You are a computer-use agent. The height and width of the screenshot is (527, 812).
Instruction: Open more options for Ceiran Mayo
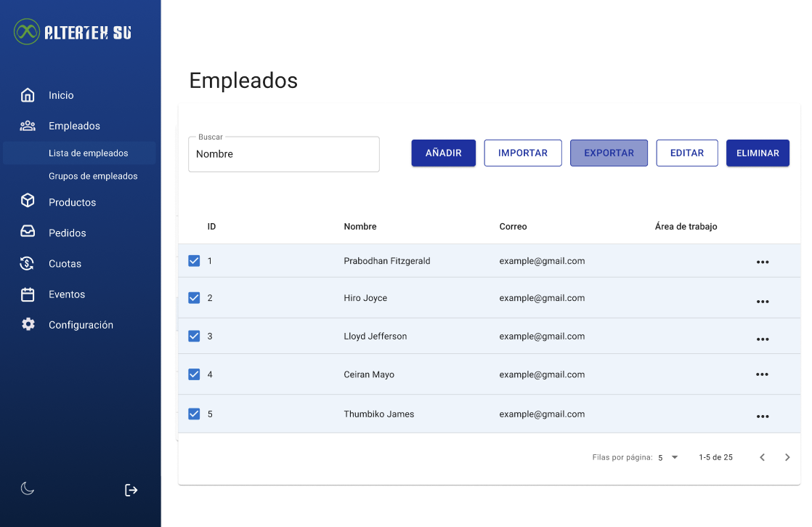pyautogui.click(x=762, y=374)
